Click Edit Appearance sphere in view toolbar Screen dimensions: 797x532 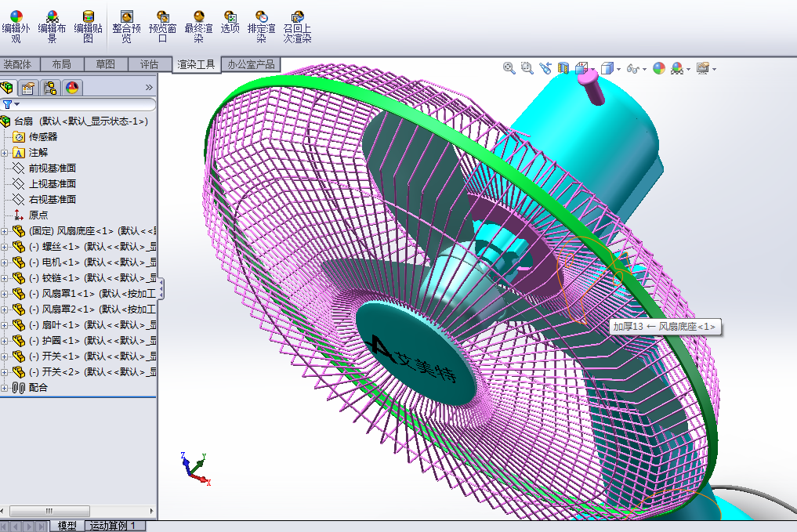pos(659,68)
